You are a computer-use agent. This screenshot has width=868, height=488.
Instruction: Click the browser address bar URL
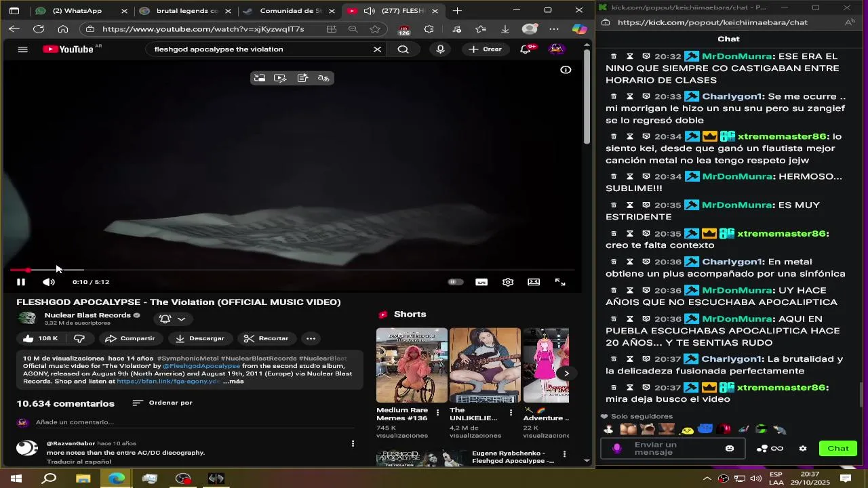point(203,29)
